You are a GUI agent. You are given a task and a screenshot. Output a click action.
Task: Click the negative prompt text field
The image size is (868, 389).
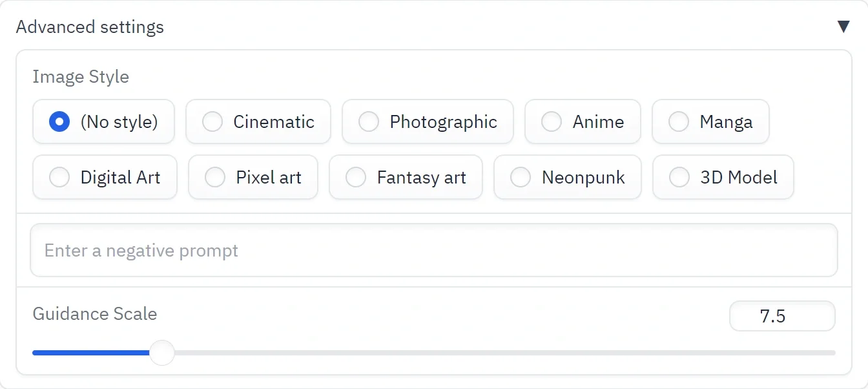(433, 250)
